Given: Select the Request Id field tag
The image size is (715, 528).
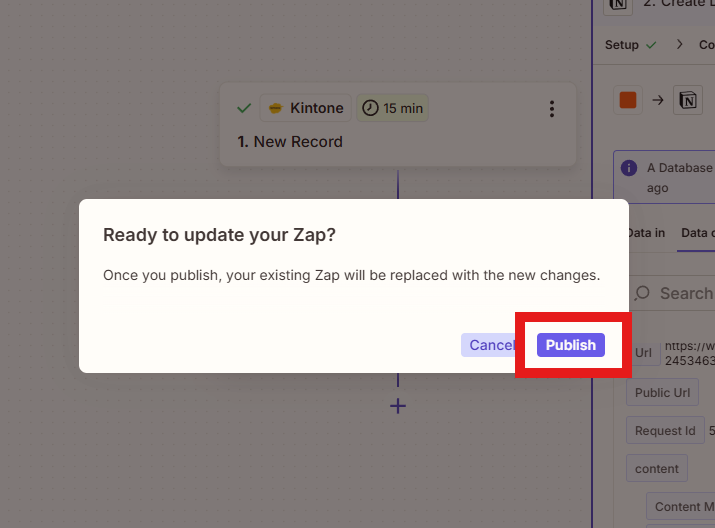Looking at the screenshot, I should pos(665,430).
